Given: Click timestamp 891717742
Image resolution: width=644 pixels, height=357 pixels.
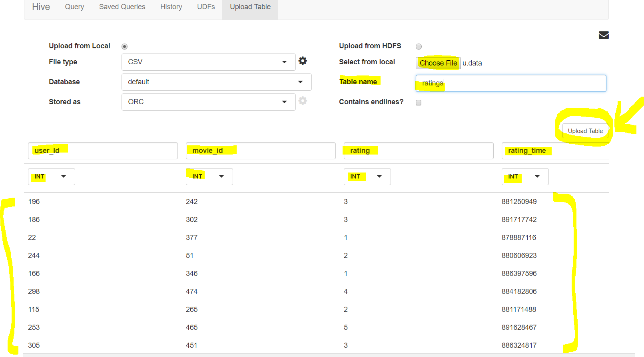Looking at the screenshot, I should tap(519, 220).
